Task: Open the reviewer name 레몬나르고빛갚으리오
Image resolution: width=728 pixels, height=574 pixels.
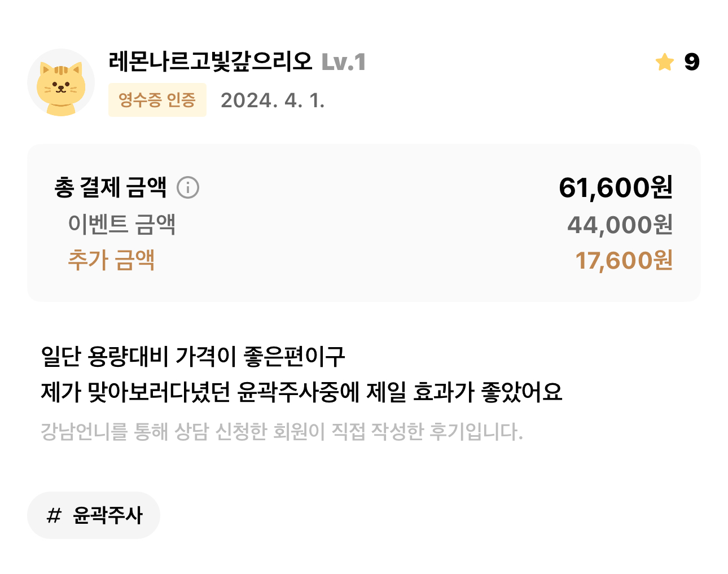Action: pos(210,62)
